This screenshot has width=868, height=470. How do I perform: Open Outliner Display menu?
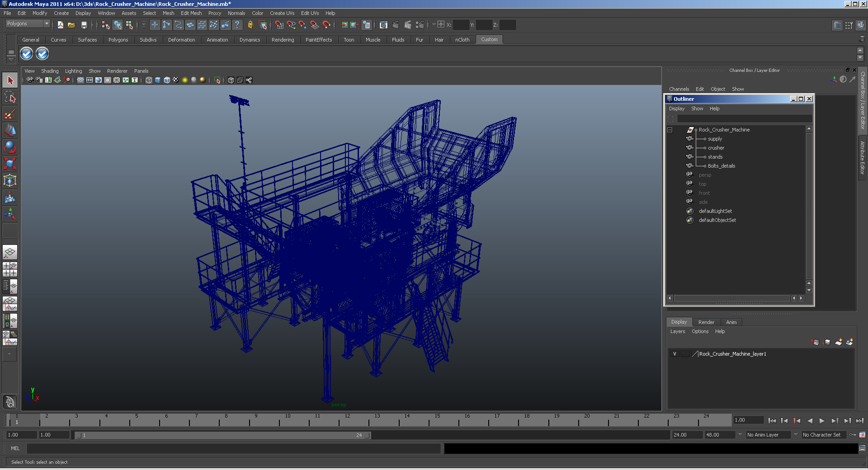(x=676, y=108)
